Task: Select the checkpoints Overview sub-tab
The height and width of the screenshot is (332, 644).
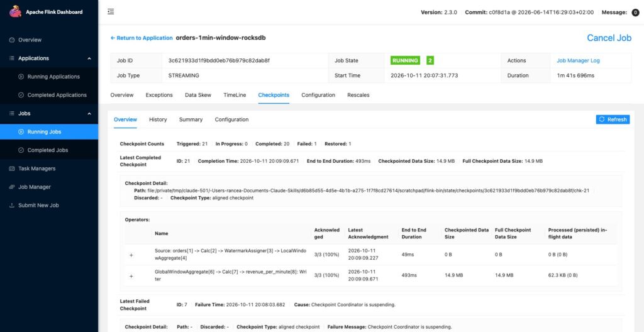Action: 125,119
